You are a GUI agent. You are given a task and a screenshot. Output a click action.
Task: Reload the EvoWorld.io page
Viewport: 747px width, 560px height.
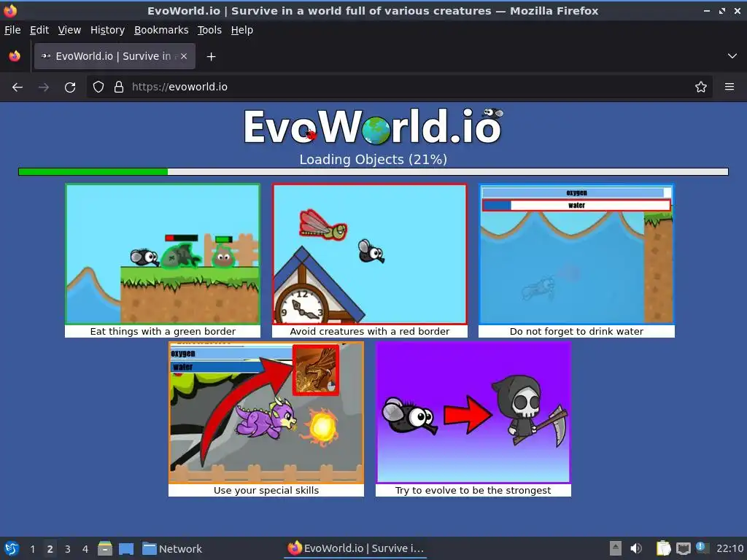click(x=70, y=87)
